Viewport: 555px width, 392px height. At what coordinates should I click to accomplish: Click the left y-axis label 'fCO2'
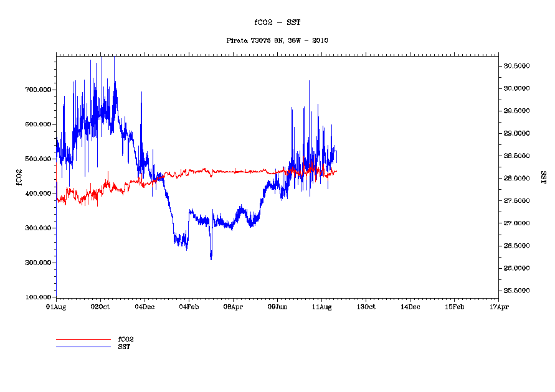click(19, 176)
